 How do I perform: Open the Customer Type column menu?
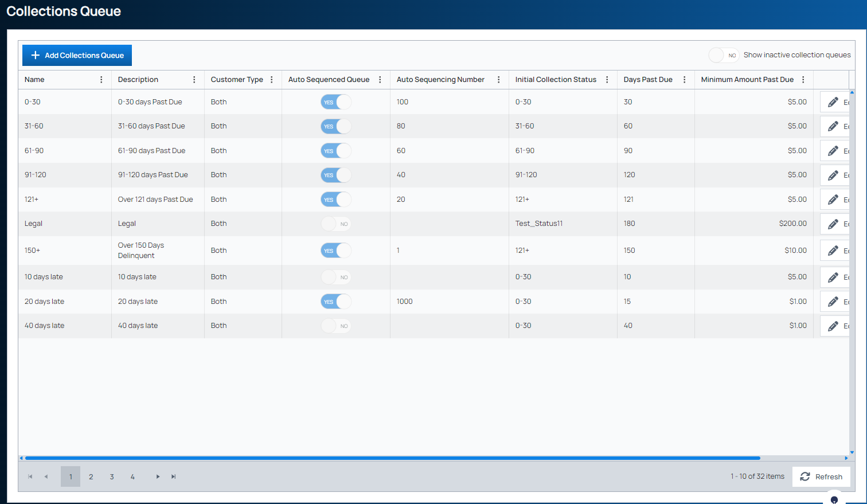point(272,80)
